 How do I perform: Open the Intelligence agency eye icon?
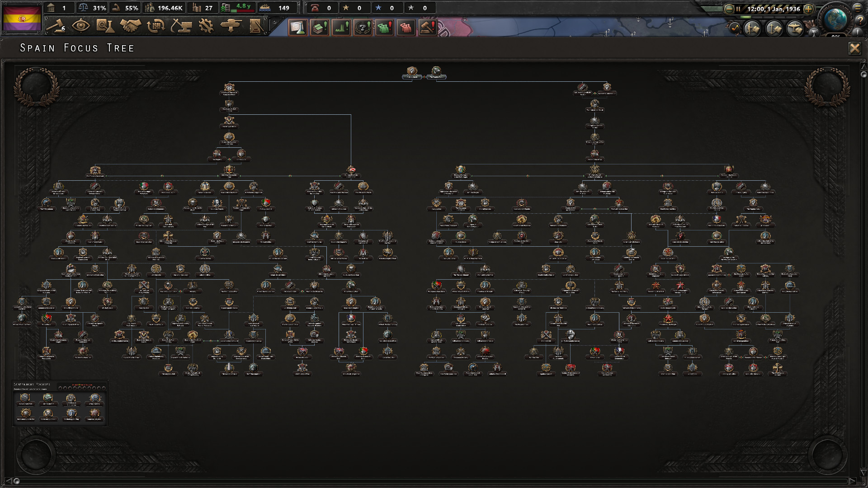click(81, 26)
